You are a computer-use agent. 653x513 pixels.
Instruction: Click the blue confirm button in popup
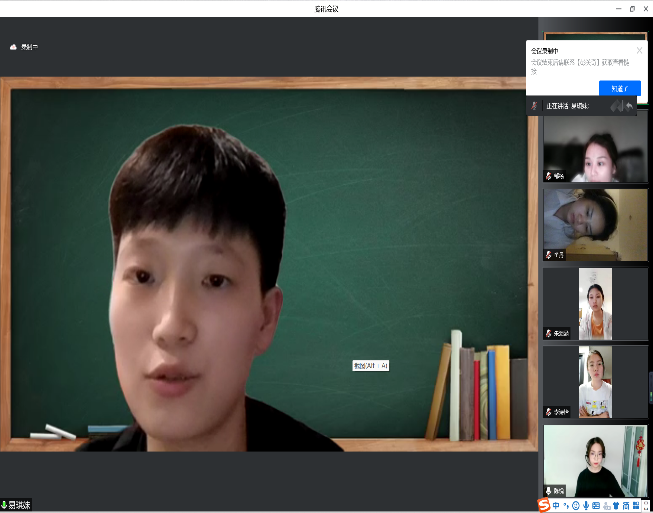click(x=619, y=88)
